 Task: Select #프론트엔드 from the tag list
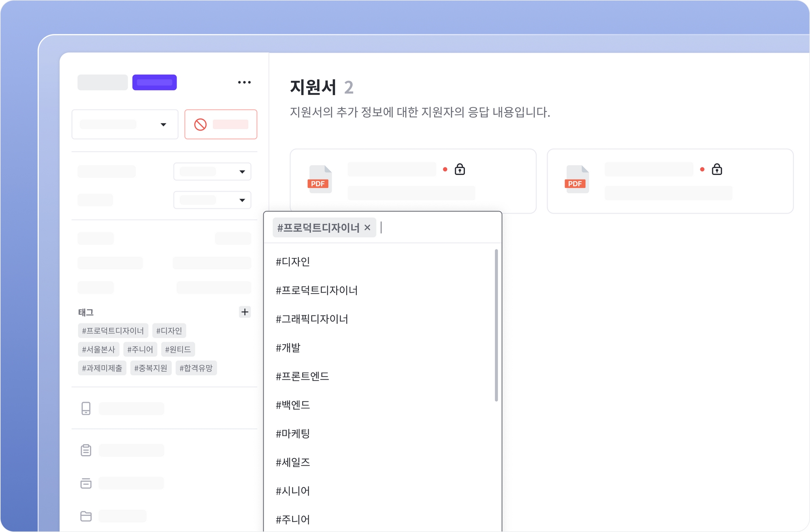coord(302,377)
